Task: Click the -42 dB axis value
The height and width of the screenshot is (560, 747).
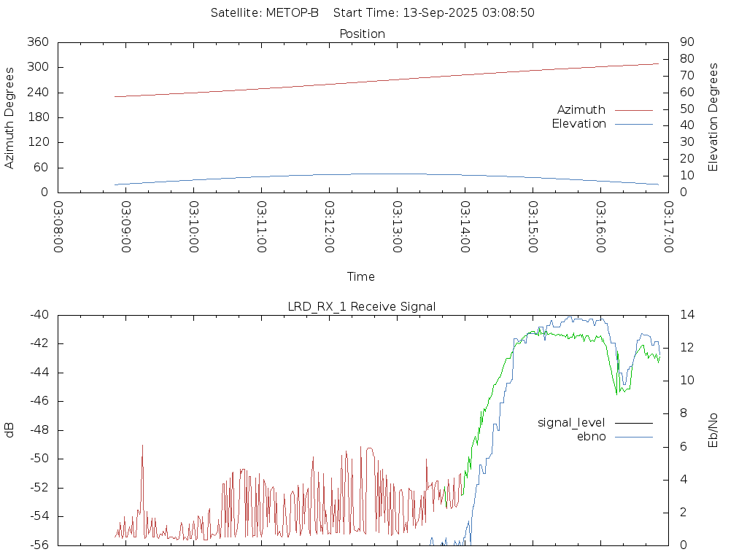Action: (39, 343)
